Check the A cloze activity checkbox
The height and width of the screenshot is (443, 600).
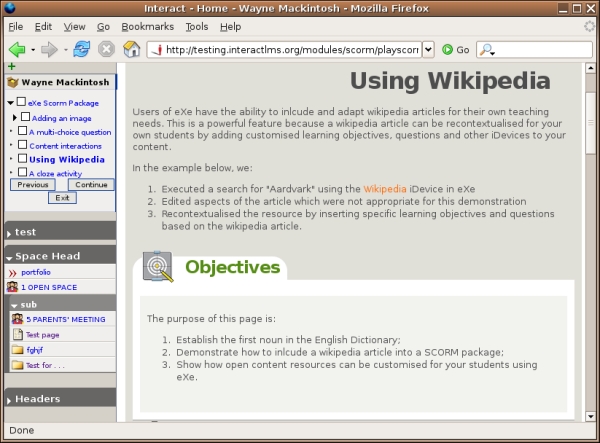point(23,172)
